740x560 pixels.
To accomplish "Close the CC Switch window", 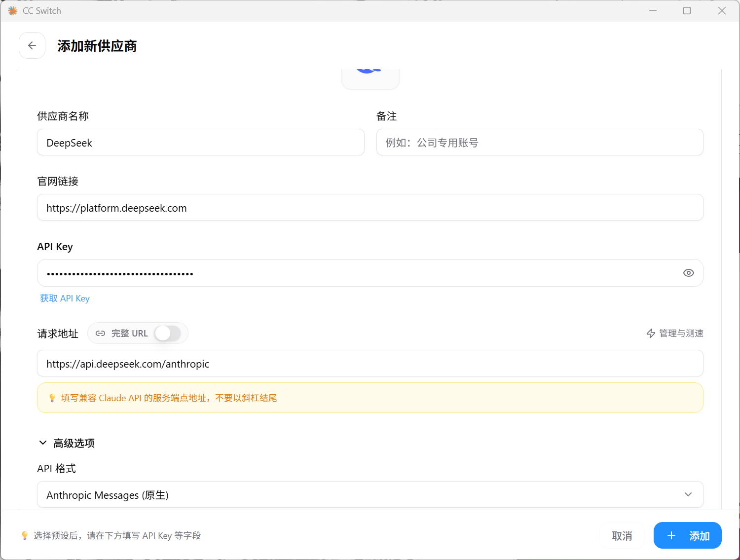I will (722, 11).
